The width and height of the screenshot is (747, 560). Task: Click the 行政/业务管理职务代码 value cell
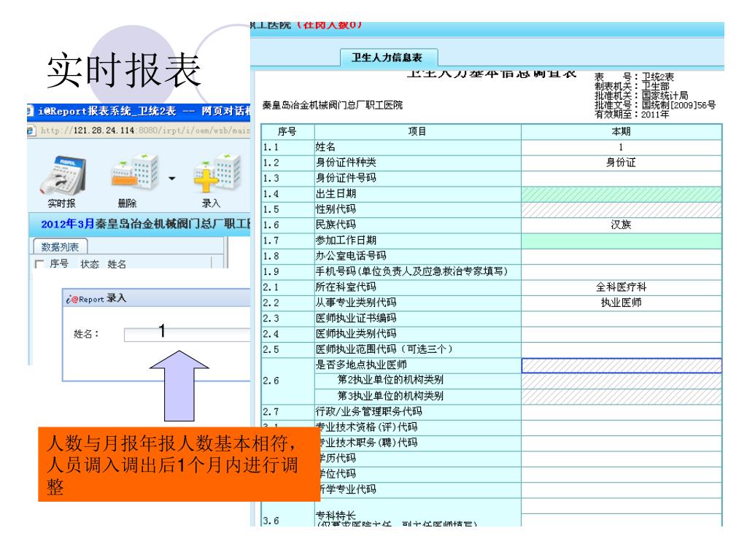[x=622, y=412]
